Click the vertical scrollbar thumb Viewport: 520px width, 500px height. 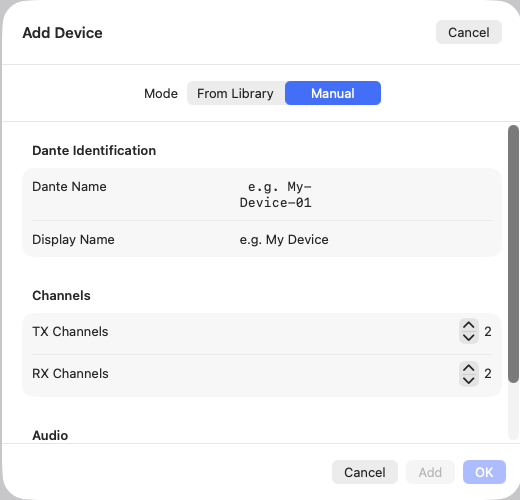[x=513, y=254]
